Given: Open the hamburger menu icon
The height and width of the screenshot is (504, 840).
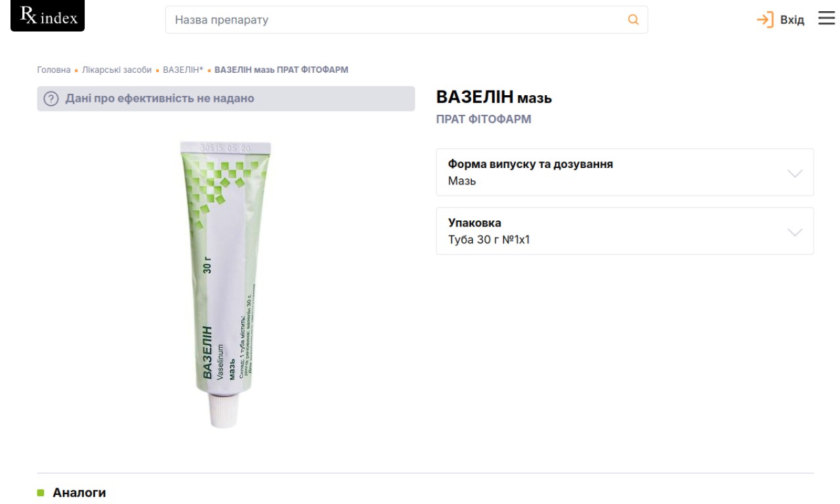Looking at the screenshot, I should coord(826,18).
